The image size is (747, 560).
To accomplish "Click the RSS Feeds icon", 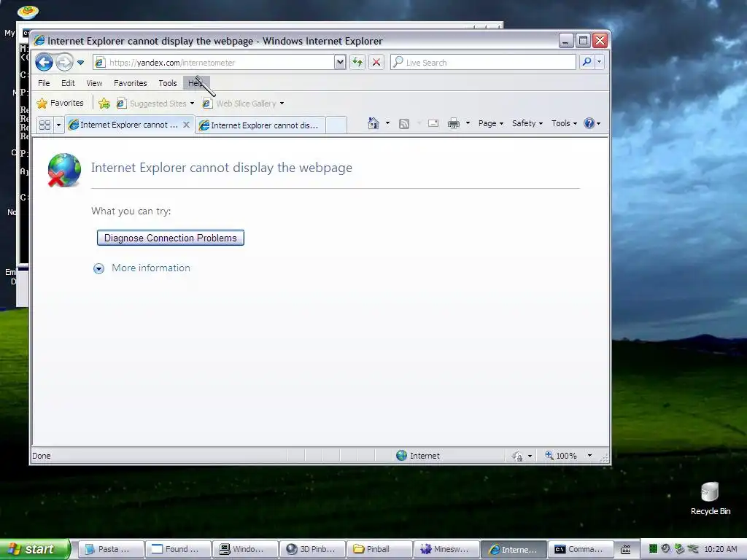I will click(x=404, y=124).
